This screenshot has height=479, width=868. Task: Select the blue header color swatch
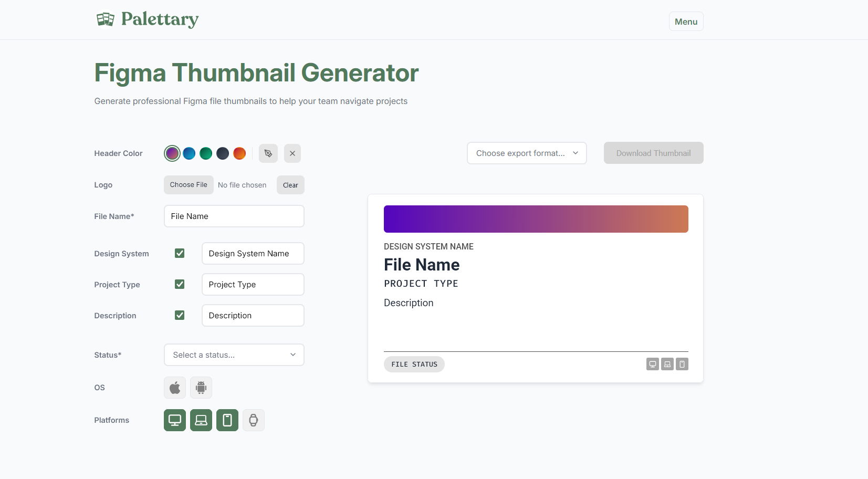pos(189,153)
